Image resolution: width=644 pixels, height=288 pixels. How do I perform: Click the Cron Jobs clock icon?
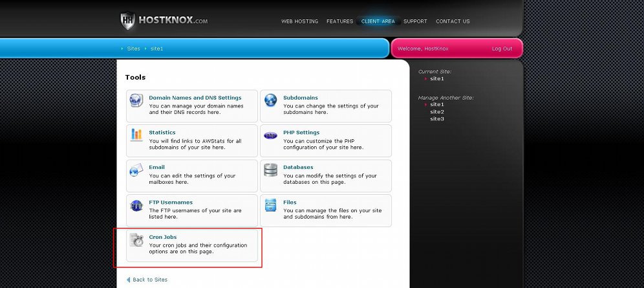(x=136, y=240)
